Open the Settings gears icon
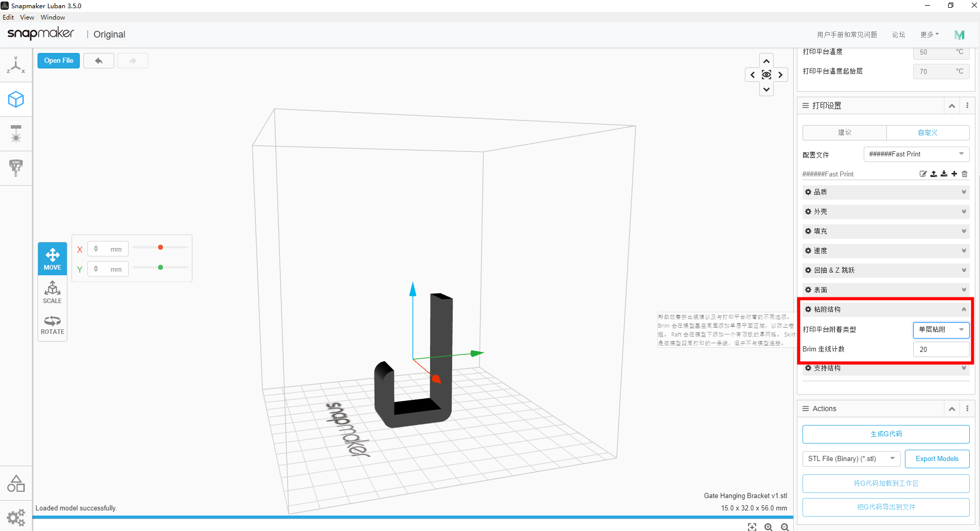This screenshot has width=980, height=531. (x=16, y=517)
